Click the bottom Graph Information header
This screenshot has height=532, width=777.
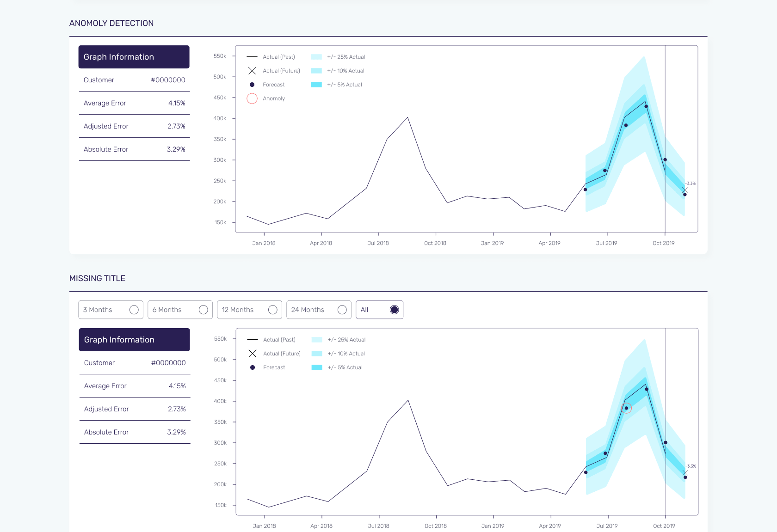pyautogui.click(x=135, y=340)
